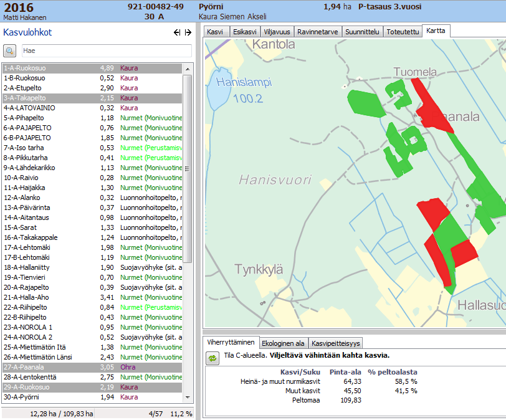
Task: Select field row 9-A-Lähdekarikko
Action: (x=92, y=168)
